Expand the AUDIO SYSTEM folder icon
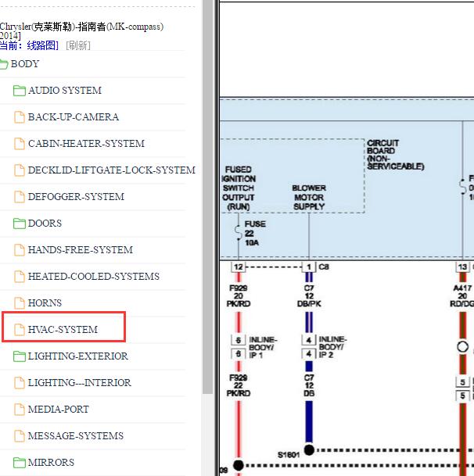Viewport: 474px width, 476px height. click(x=20, y=91)
